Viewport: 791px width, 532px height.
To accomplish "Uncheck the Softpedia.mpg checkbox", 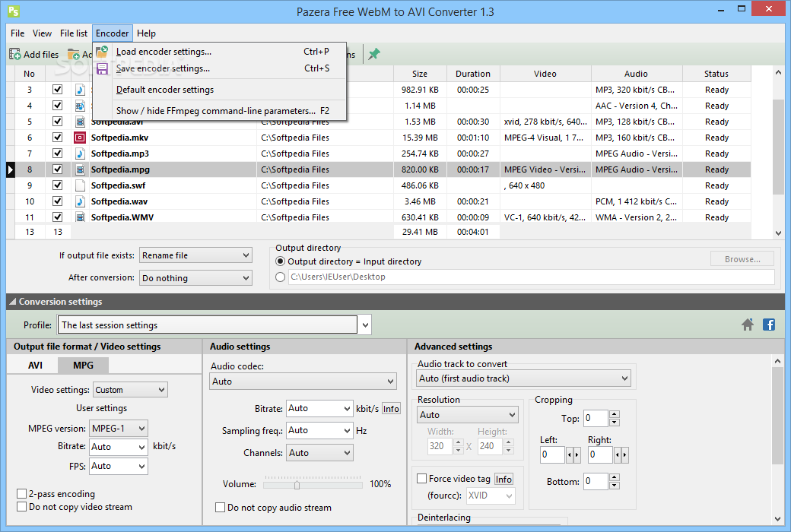I will tap(58, 169).
